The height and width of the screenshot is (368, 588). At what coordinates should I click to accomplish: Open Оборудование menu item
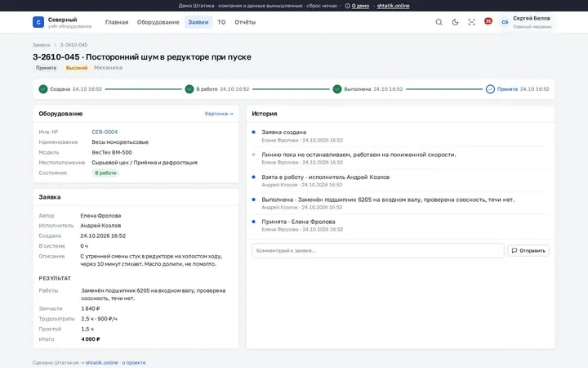158,22
